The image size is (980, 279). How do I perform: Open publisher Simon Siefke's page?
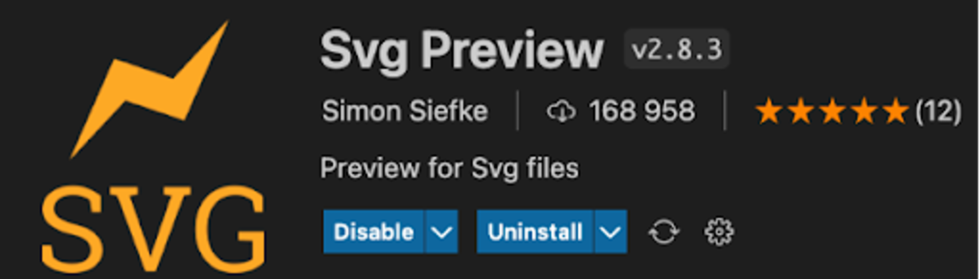click(405, 111)
